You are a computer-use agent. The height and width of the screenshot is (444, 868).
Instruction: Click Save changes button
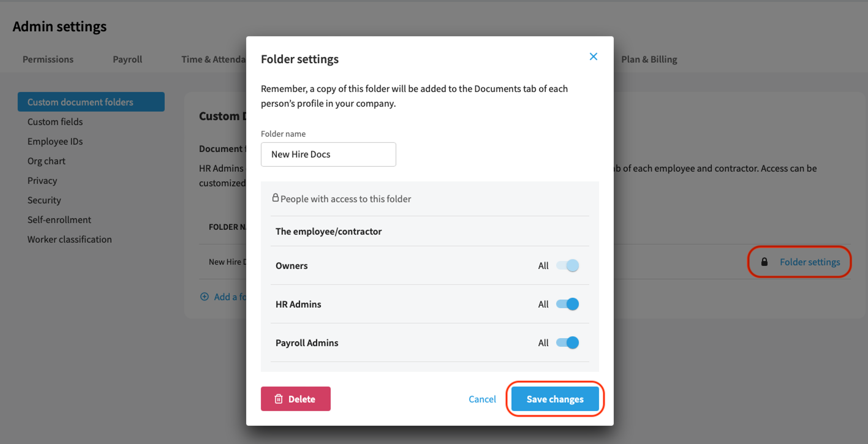click(x=555, y=399)
